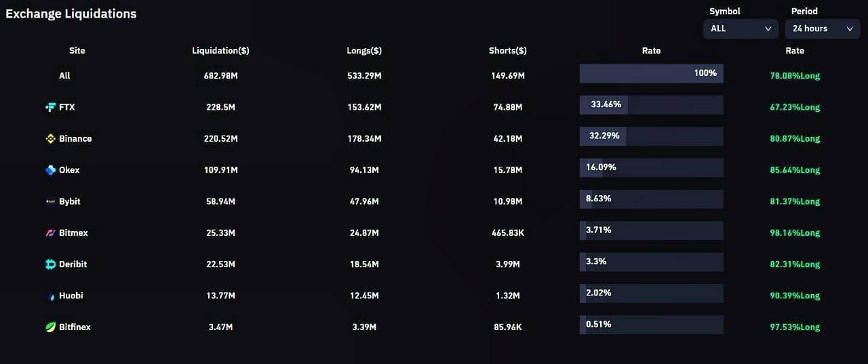Click the Okex logo icon
Screen dimensions: 868x364
[x=50, y=170]
